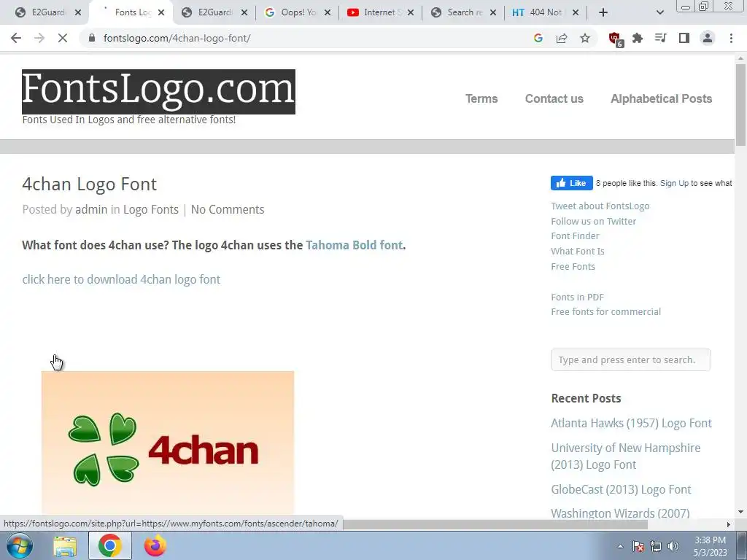Close the 404 Not Found tab
The image size is (747, 560).
(576, 12)
